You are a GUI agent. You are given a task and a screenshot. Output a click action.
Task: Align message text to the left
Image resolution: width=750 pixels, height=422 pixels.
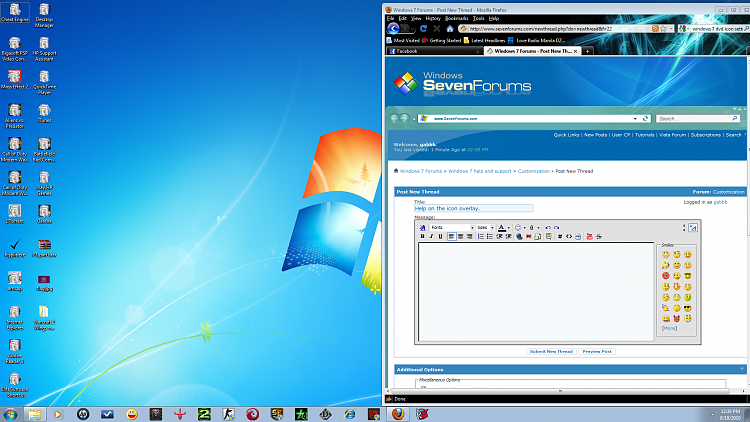(452, 236)
